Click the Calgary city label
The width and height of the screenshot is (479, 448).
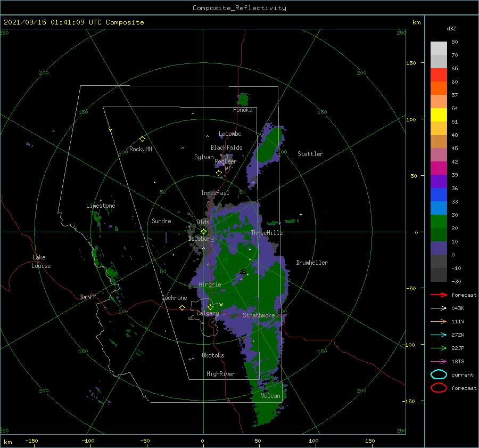208,313
